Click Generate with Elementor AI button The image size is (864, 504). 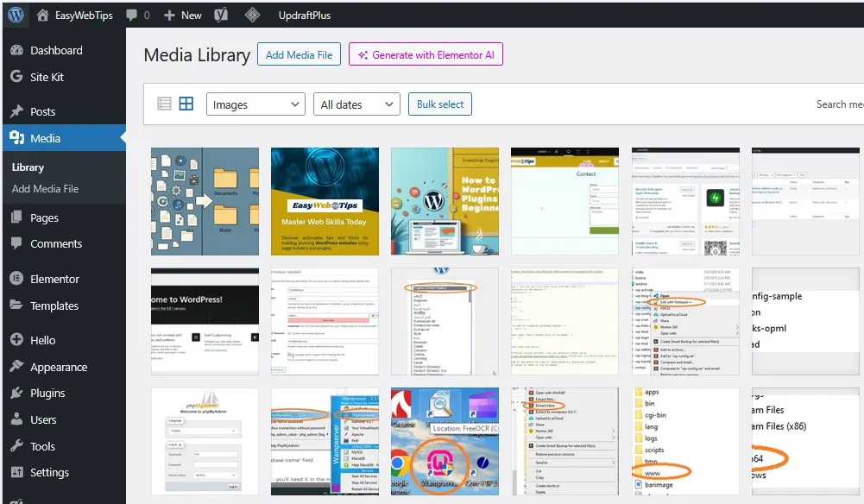426,54
